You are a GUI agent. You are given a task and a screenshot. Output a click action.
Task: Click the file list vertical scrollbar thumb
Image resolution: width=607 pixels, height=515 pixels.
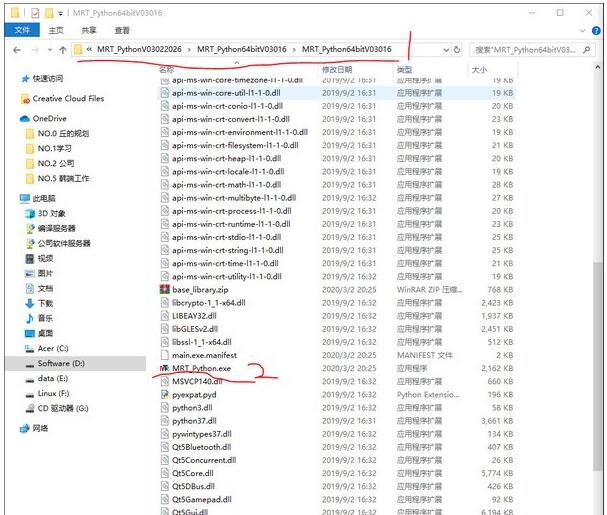[597, 367]
